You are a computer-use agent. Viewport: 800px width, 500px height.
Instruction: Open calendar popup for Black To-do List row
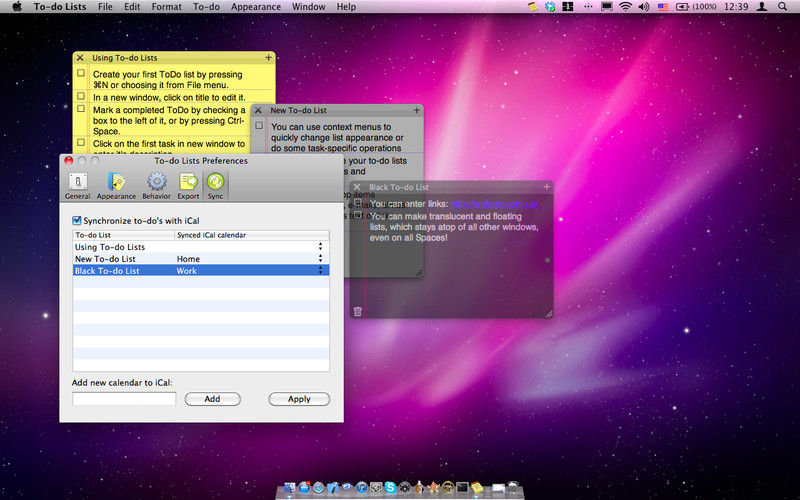click(320, 270)
